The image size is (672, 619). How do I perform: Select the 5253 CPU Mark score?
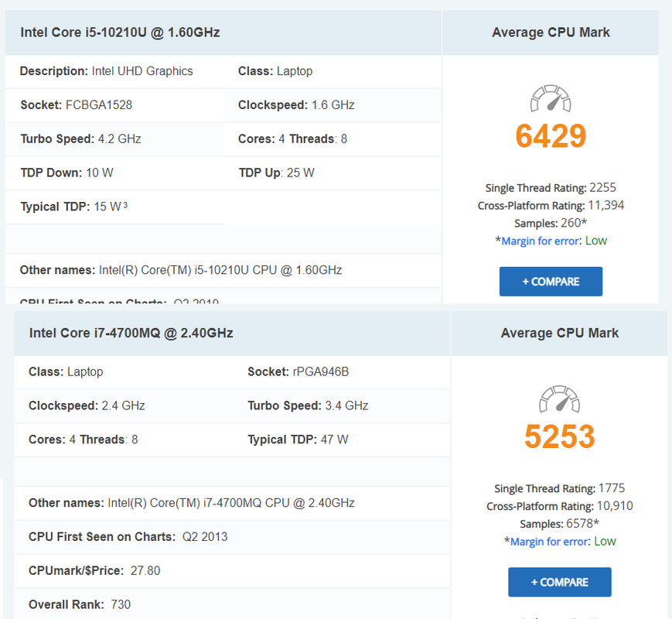click(559, 436)
